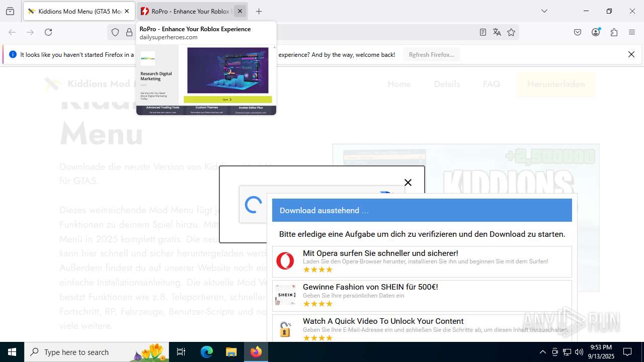Select the Opera browser offer
Viewport: 644px width, 362px height.
click(422, 261)
